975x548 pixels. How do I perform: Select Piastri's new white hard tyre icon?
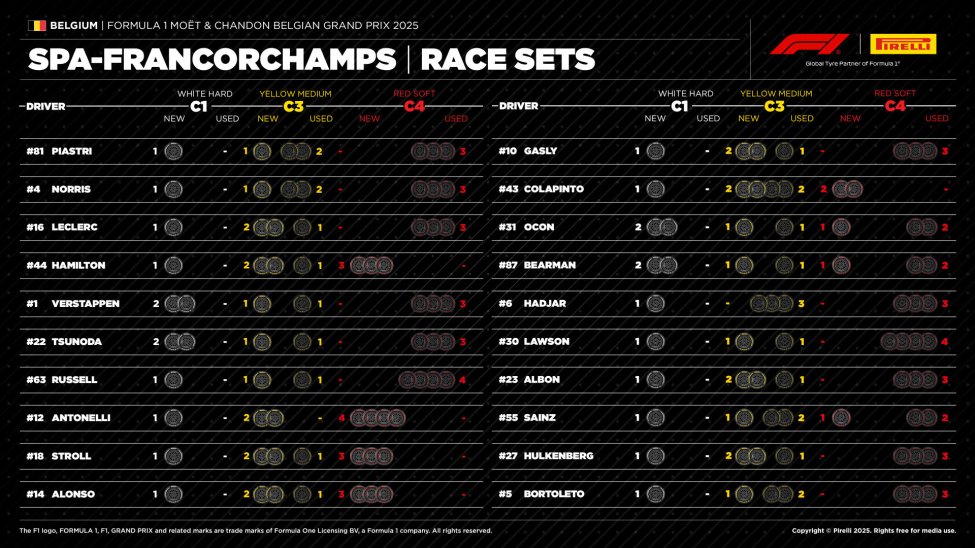(173, 151)
